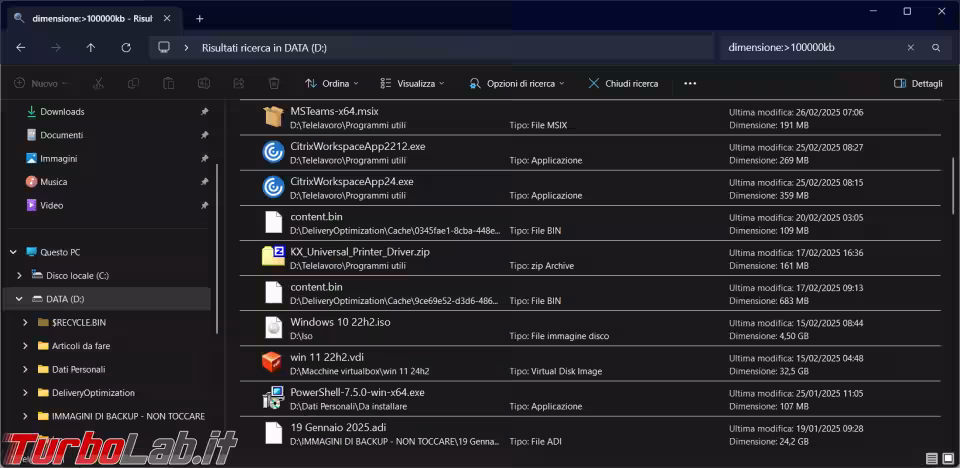The width and height of the screenshot is (960, 468).
Task: Select the dimensione:>100000kb tab
Action: (x=93, y=18)
